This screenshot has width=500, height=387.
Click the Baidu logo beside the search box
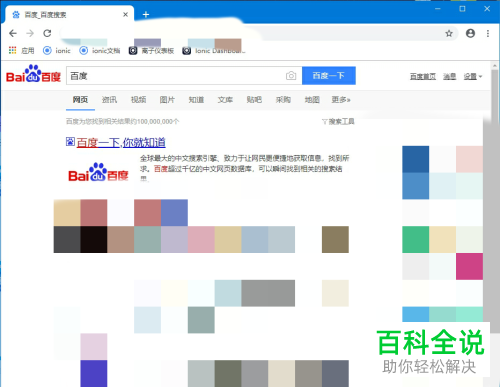(33, 74)
